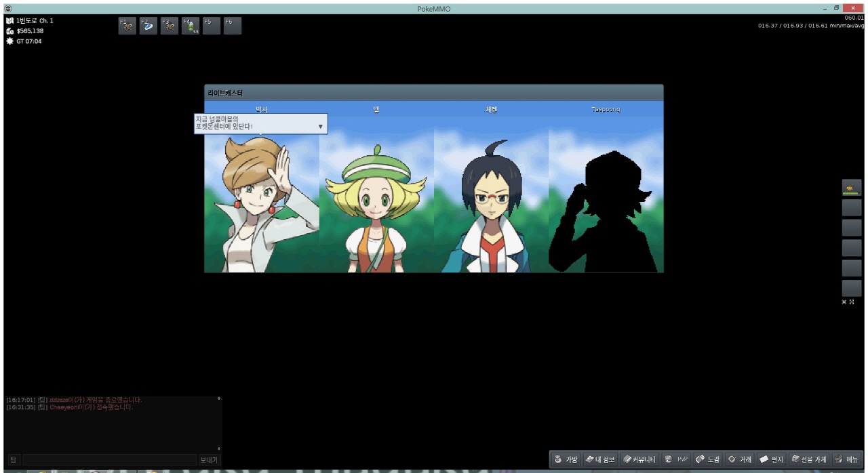Click the empty F5 hotbar slot
The width and height of the screenshot is (868, 473).
[x=211, y=26]
